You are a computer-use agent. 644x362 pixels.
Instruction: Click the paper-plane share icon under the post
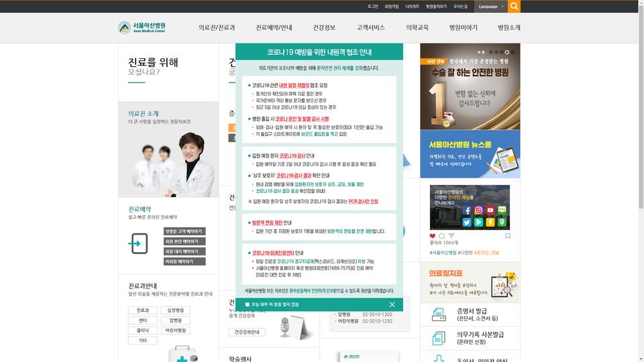pyautogui.click(x=451, y=236)
